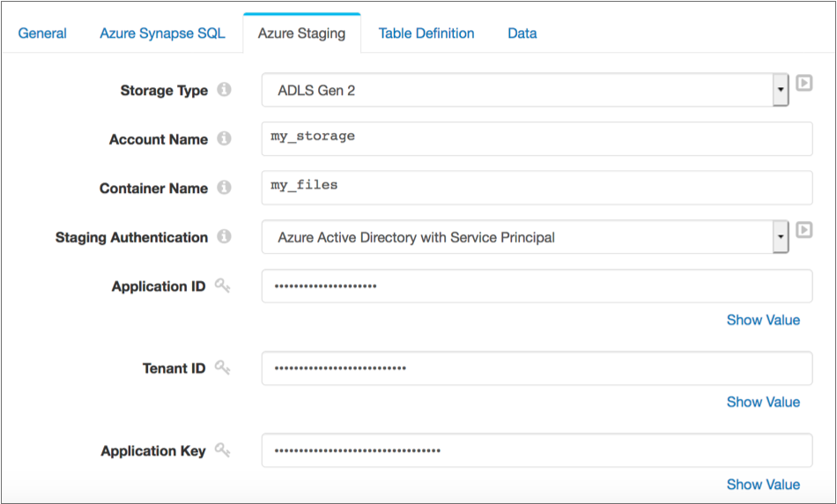
Task: Click info icon beside Account Name
Action: coord(224,139)
